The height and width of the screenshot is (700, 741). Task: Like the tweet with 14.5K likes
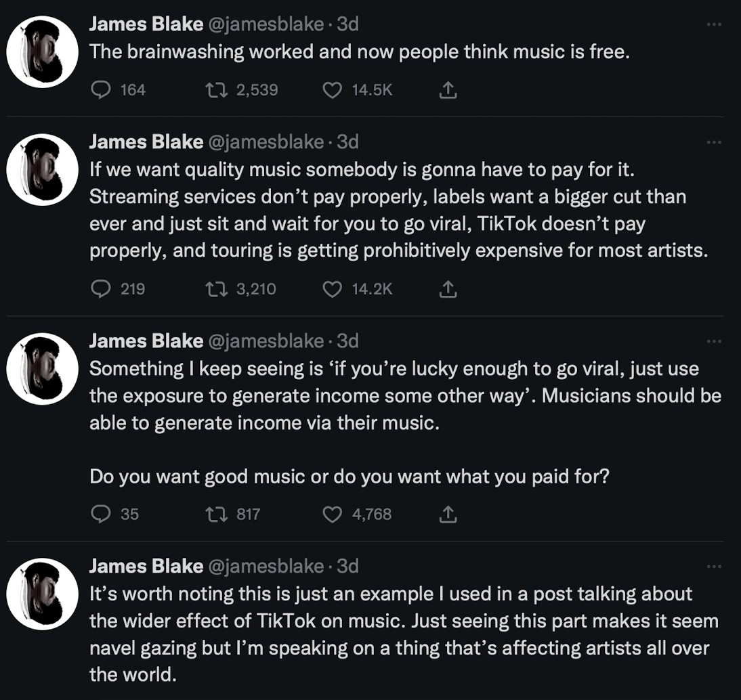(x=332, y=90)
